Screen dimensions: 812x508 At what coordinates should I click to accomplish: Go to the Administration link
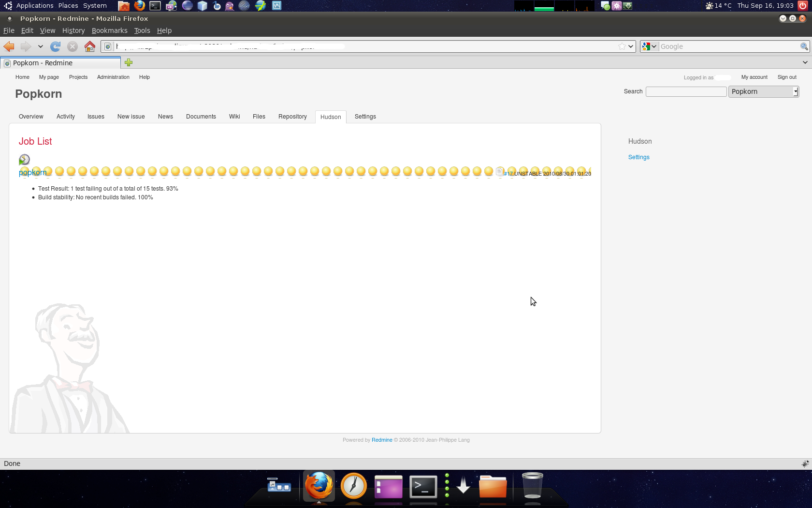pos(113,77)
